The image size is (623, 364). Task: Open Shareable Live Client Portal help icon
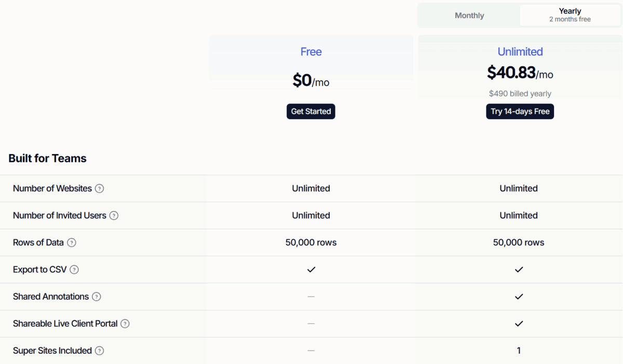pos(125,324)
